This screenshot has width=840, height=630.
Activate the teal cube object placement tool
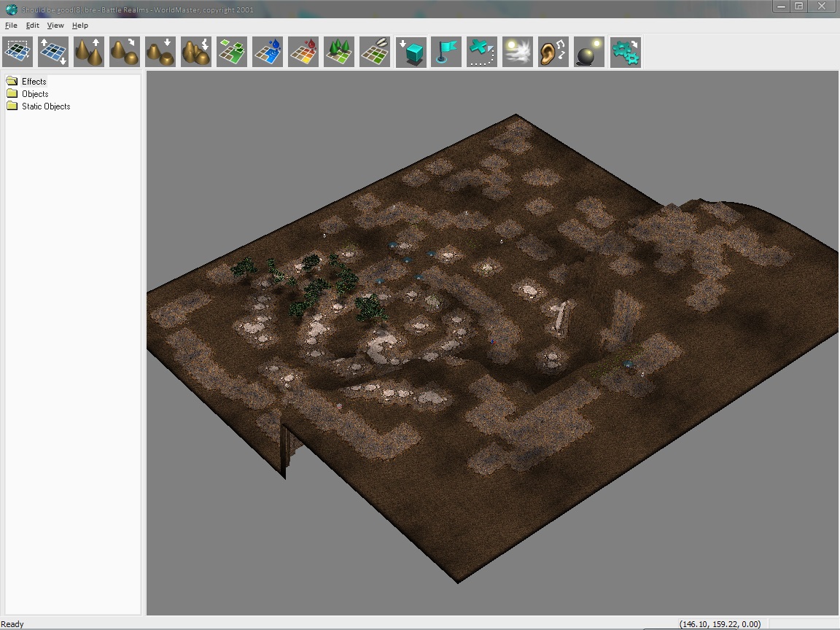tap(411, 52)
